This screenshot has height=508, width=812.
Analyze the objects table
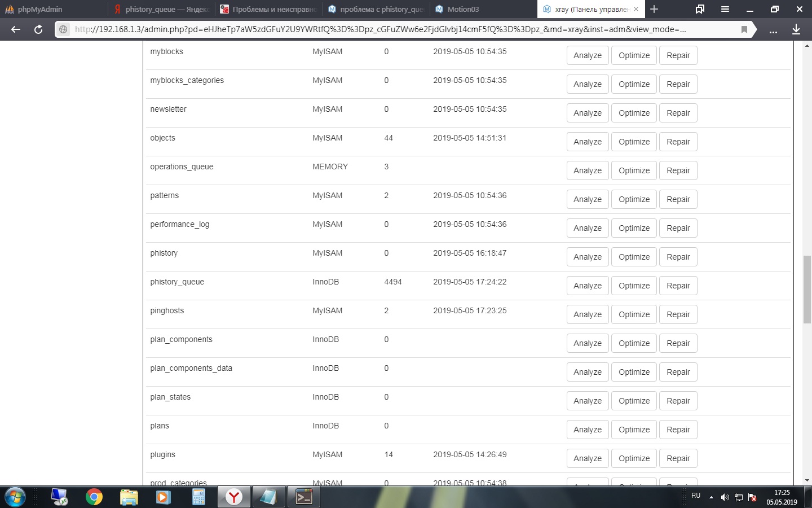click(x=588, y=142)
